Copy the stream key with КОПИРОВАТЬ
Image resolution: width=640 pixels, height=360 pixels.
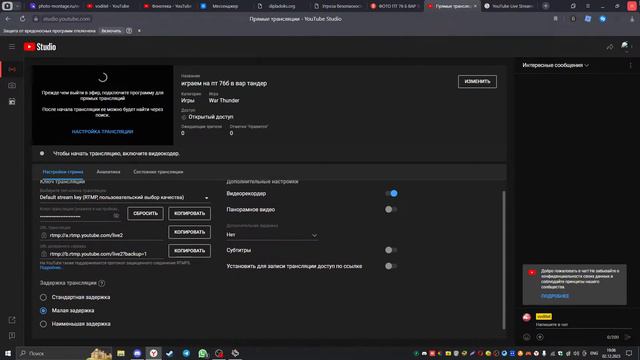click(189, 213)
